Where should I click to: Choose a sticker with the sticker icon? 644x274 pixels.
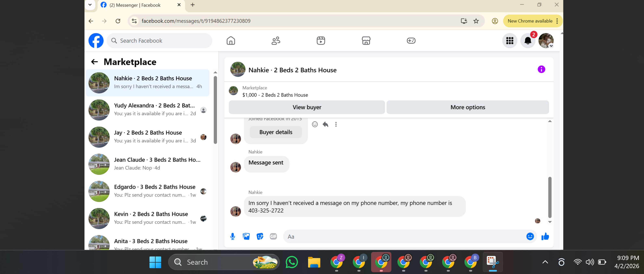(x=260, y=236)
